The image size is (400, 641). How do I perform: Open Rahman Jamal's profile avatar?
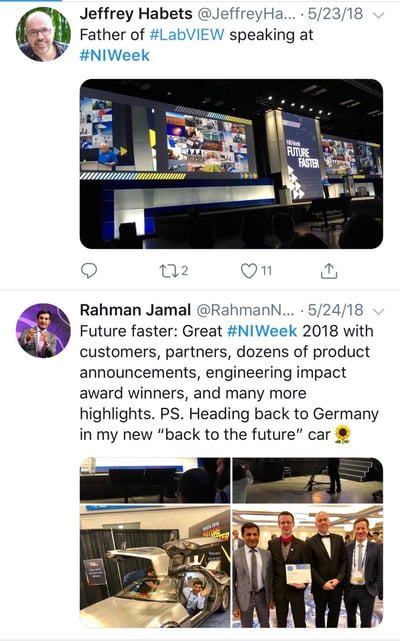[x=43, y=330]
